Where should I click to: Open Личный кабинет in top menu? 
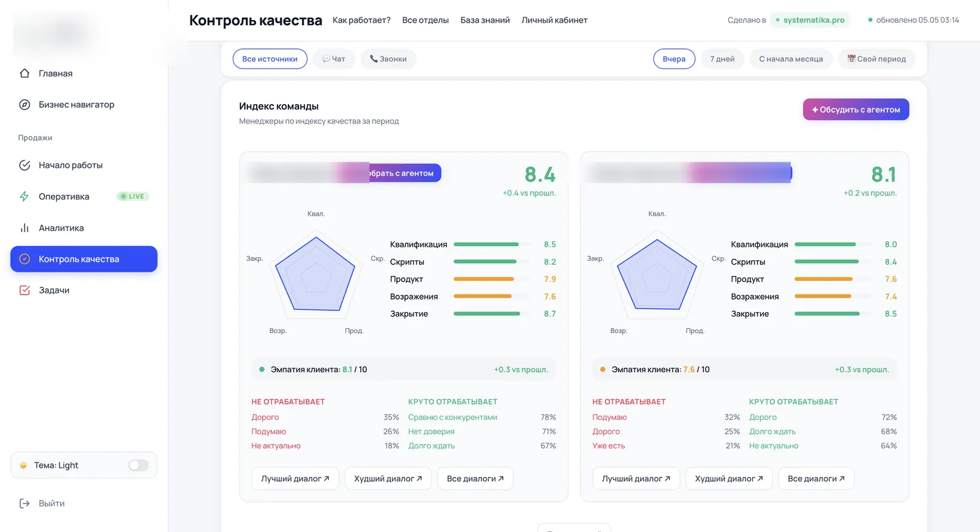(554, 20)
